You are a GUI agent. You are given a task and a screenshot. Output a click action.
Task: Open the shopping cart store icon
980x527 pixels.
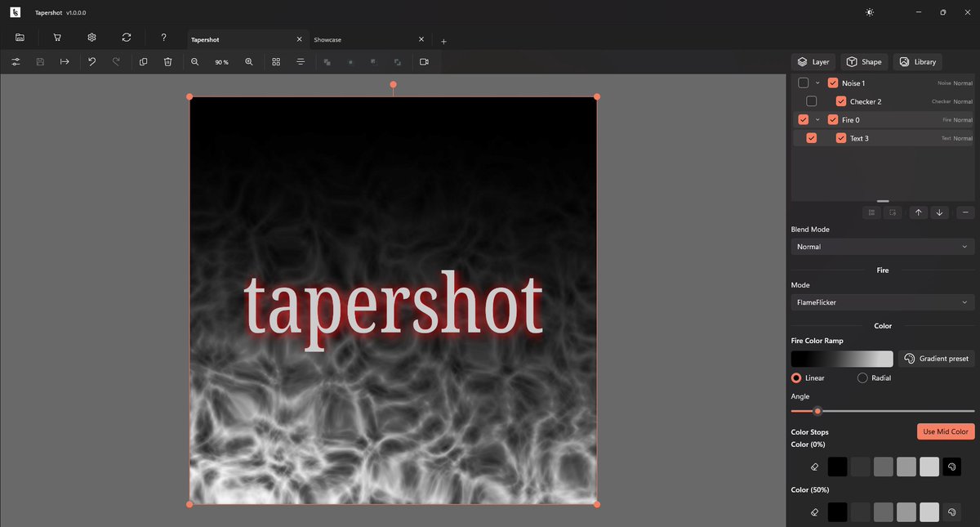(x=57, y=38)
